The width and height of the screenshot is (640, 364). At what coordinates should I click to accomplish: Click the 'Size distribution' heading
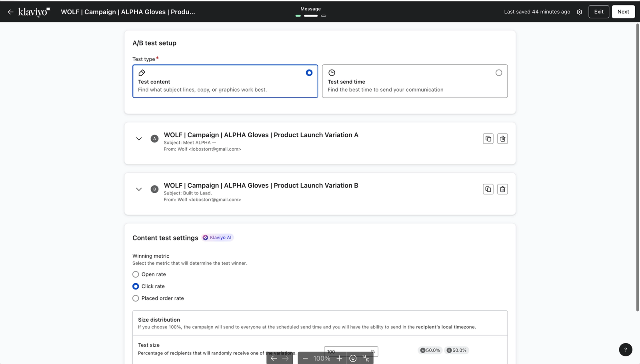point(159,320)
